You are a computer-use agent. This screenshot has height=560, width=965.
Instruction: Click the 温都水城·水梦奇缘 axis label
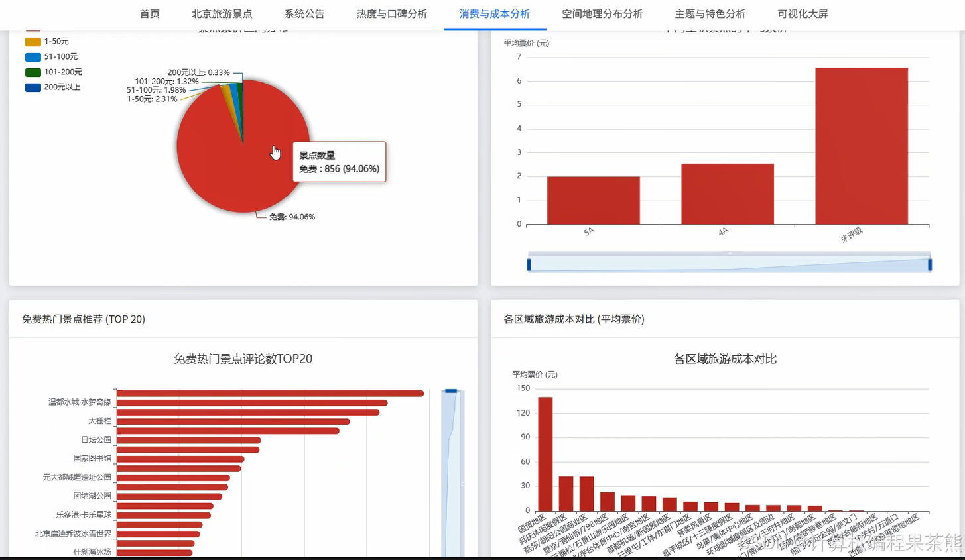click(80, 402)
